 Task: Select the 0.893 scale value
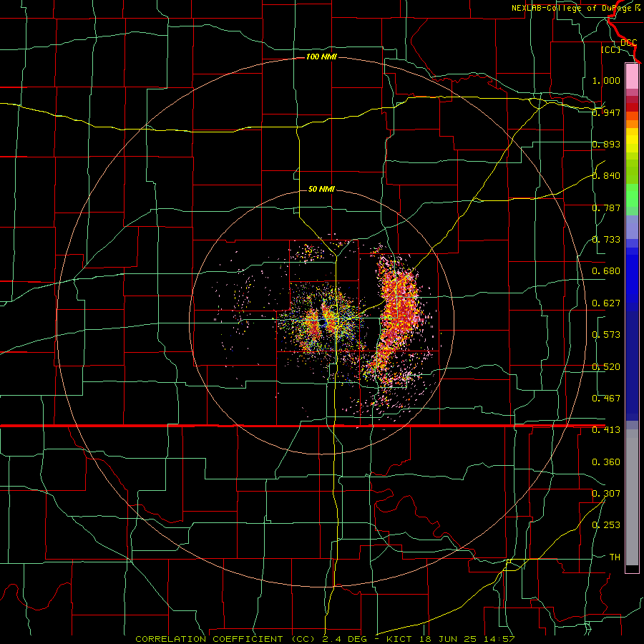tap(606, 144)
